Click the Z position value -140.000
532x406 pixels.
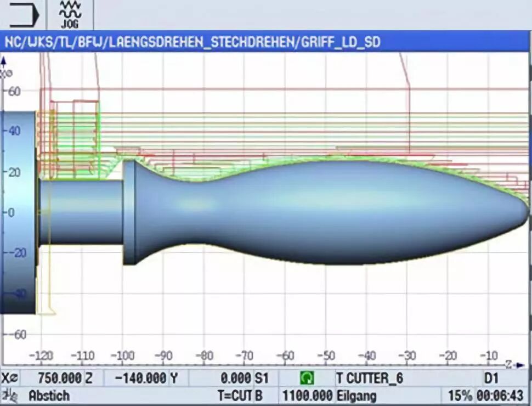pyautogui.click(x=143, y=378)
